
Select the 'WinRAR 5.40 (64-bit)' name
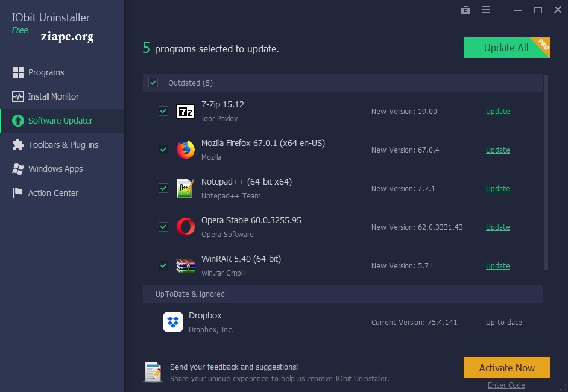tap(241, 259)
